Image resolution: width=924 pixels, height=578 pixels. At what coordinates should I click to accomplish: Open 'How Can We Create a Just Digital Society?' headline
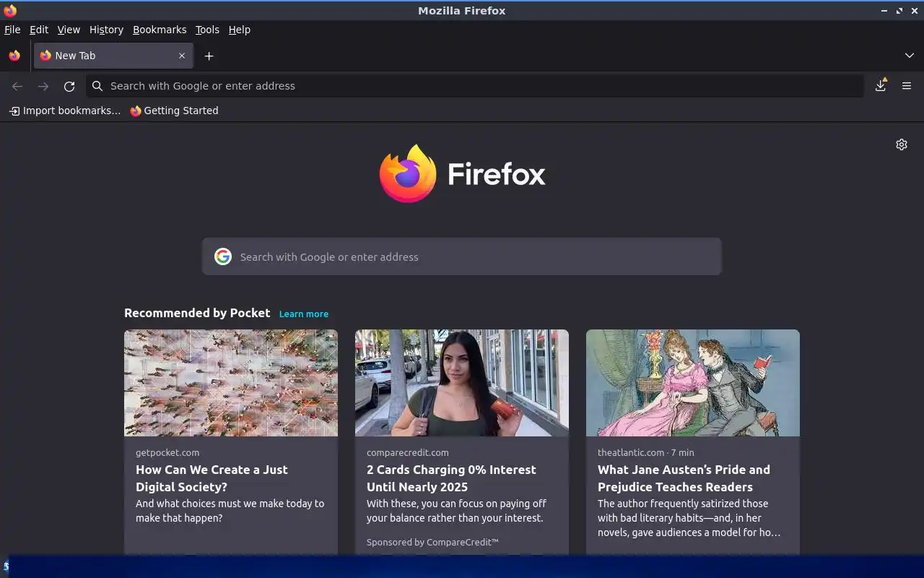tap(212, 478)
